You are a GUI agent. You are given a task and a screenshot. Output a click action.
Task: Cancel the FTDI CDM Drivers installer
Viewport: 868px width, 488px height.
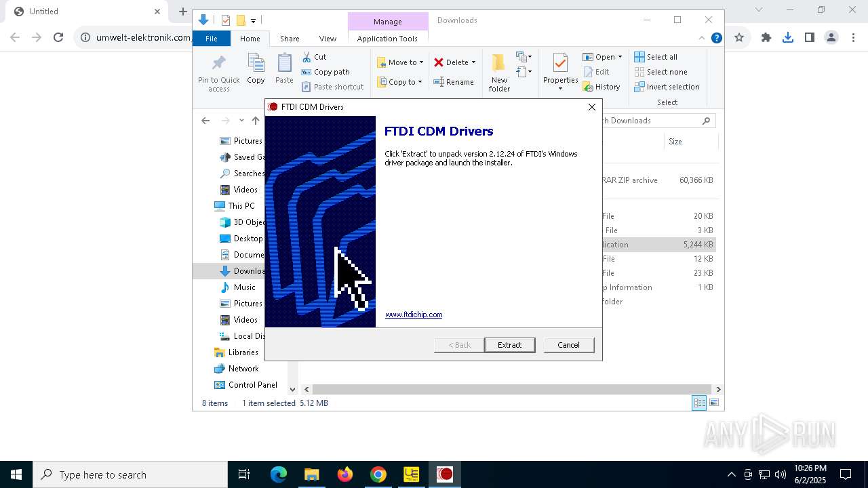point(568,345)
